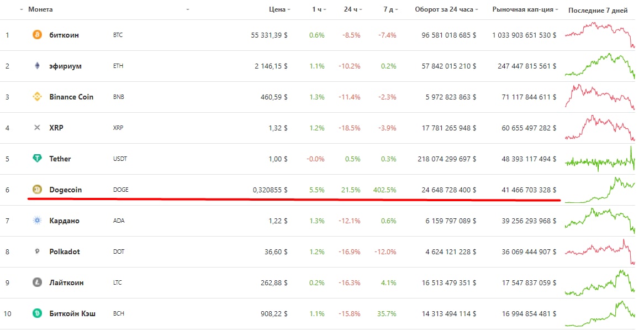Click Binance Coin volume 5 972 823 863 $
This screenshot has height=330, width=644.
[x=451, y=97]
